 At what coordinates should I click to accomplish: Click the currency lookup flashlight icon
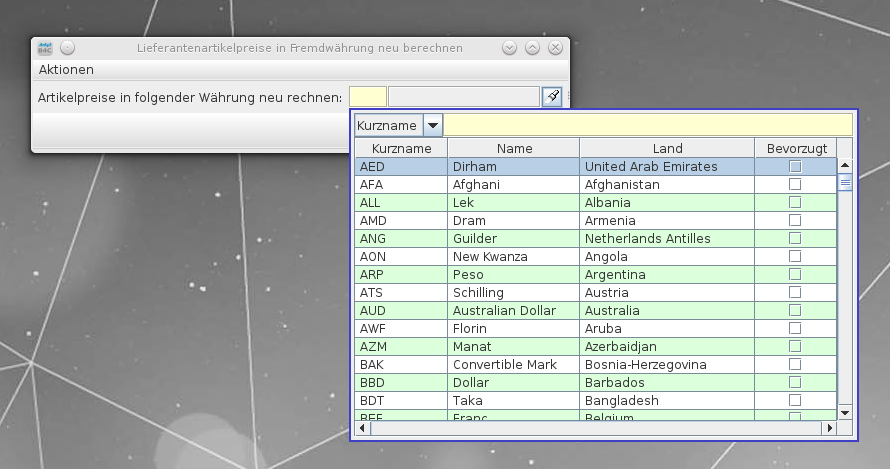[x=552, y=96]
